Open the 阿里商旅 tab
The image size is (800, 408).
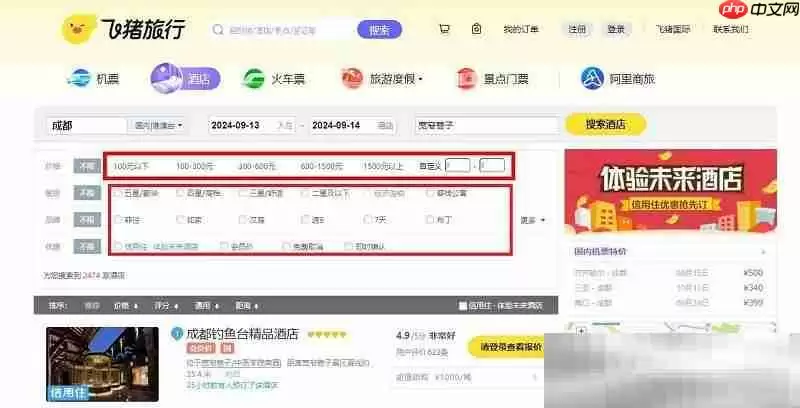pos(618,79)
